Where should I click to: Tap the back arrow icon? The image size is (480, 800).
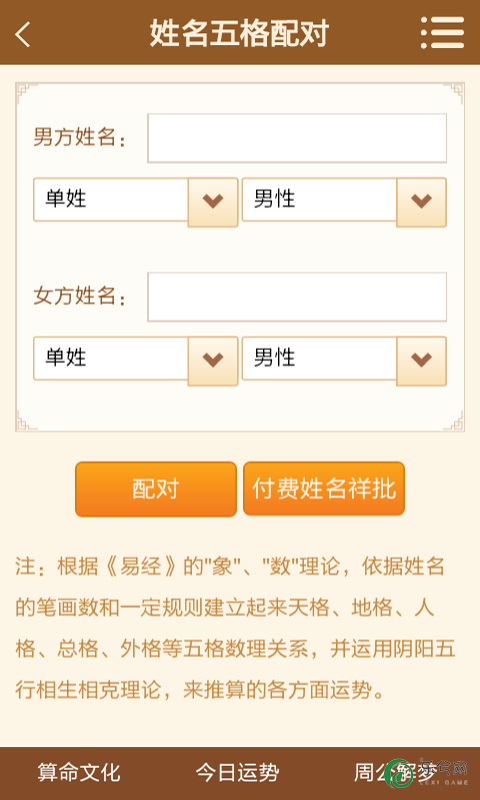pos(23,35)
